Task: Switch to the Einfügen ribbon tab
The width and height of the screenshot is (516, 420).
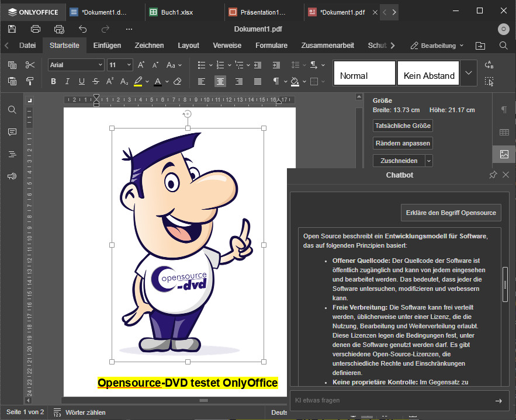Action: (x=107, y=46)
